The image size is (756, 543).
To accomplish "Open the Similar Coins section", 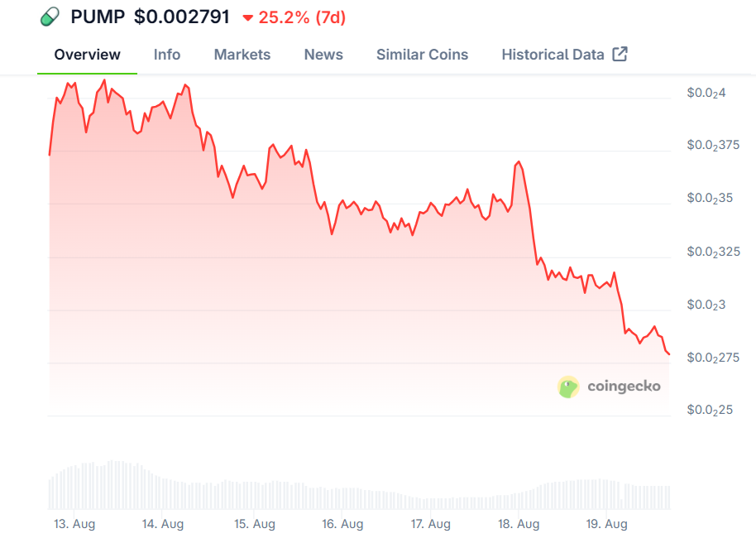I will [x=422, y=54].
